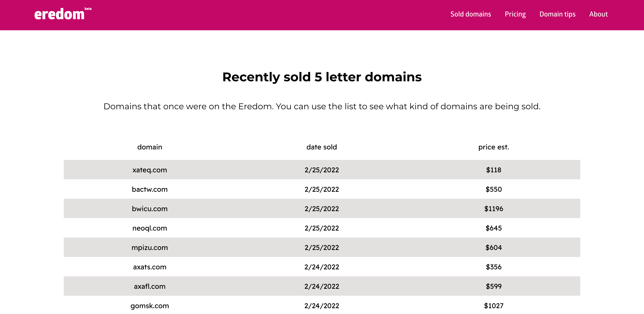Go to the Pricing page
Viewport: 644px width, 314px height.
[x=515, y=14]
